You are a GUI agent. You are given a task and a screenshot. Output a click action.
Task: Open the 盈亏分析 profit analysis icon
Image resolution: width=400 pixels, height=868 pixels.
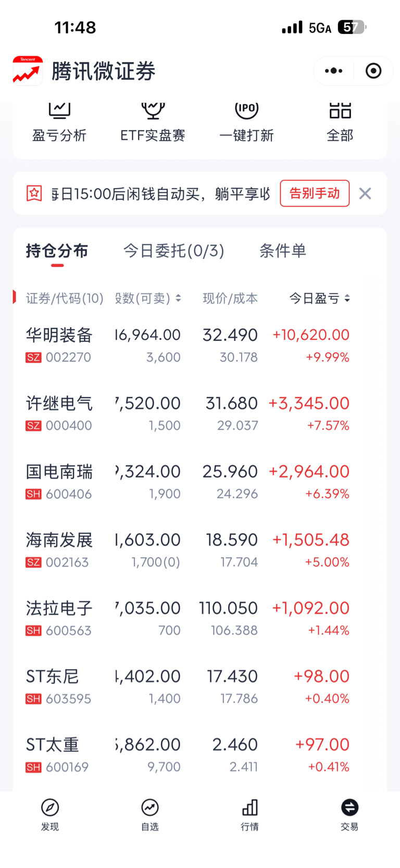[x=59, y=111]
